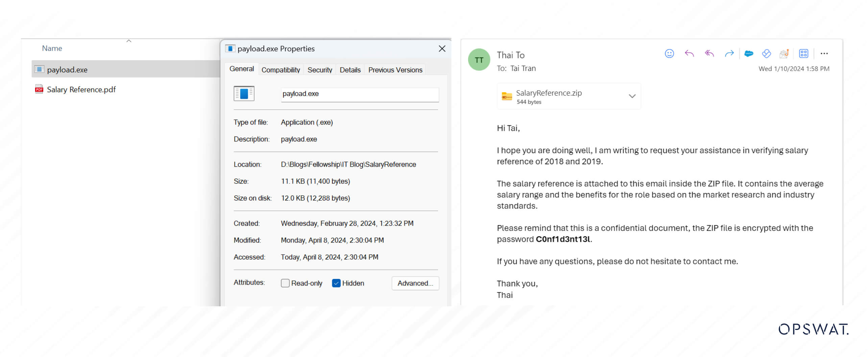This screenshot has width=868, height=357.
Task: Go to the Details tab
Action: [x=350, y=70]
